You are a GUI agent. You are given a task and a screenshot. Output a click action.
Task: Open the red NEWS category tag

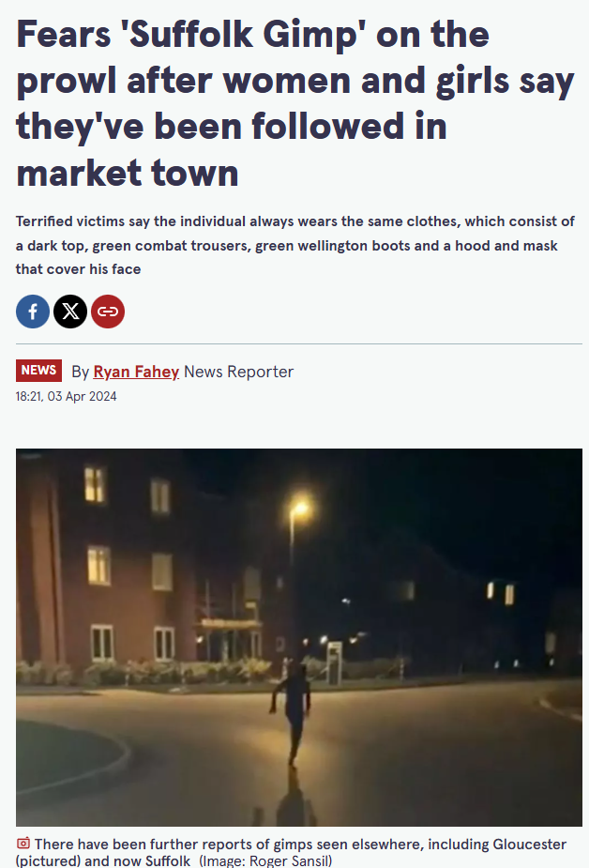(38, 371)
